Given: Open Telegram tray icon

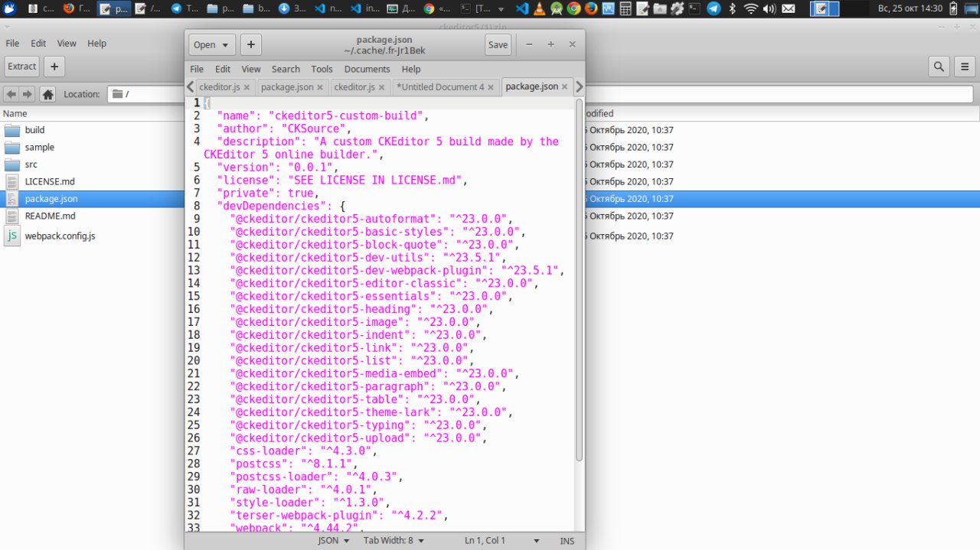Looking at the screenshot, I should click(x=714, y=9).
